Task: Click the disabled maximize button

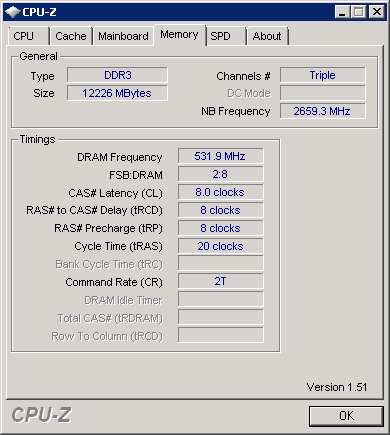Action: (x=359, y=12)
